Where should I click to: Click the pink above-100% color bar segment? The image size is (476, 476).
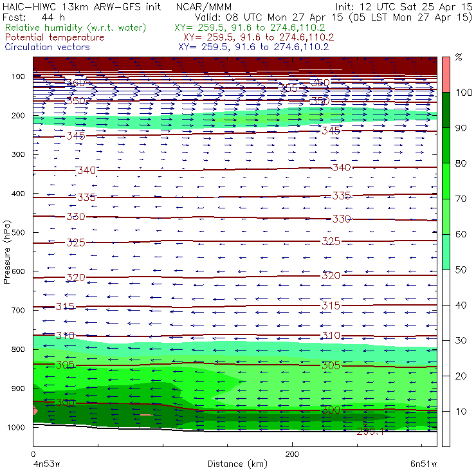click(x=446, y=75)
